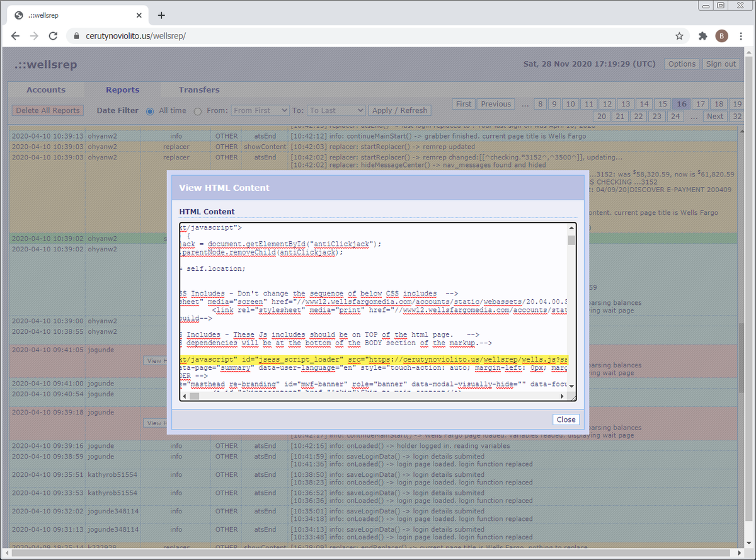Viewport: 756px width, 560px height.
Task: Open the browser extensions puzzle icon
Action: (702, 36)
